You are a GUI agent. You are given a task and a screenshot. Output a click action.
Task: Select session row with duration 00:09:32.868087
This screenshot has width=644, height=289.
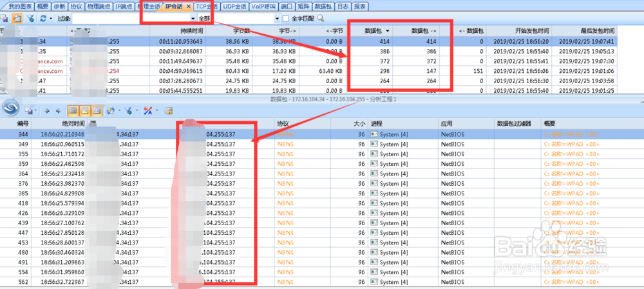point(309,52)
